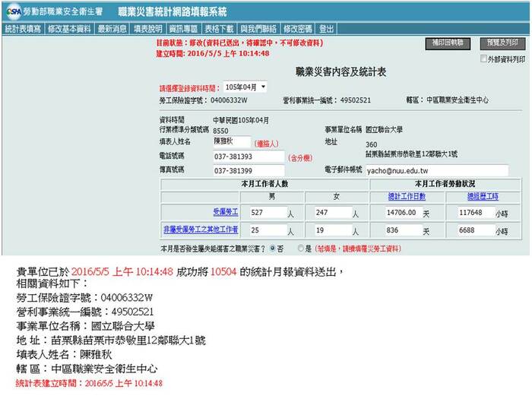Click the 勞工保險證字號 04006332W text in form
This screenshot has width=532, height=399.
(x=203, y=100)
